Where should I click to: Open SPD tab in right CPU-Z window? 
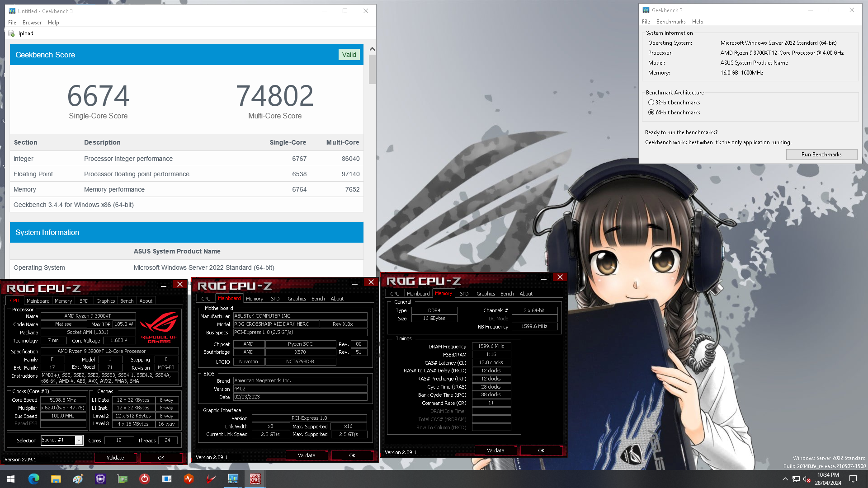tap(464, 294)
